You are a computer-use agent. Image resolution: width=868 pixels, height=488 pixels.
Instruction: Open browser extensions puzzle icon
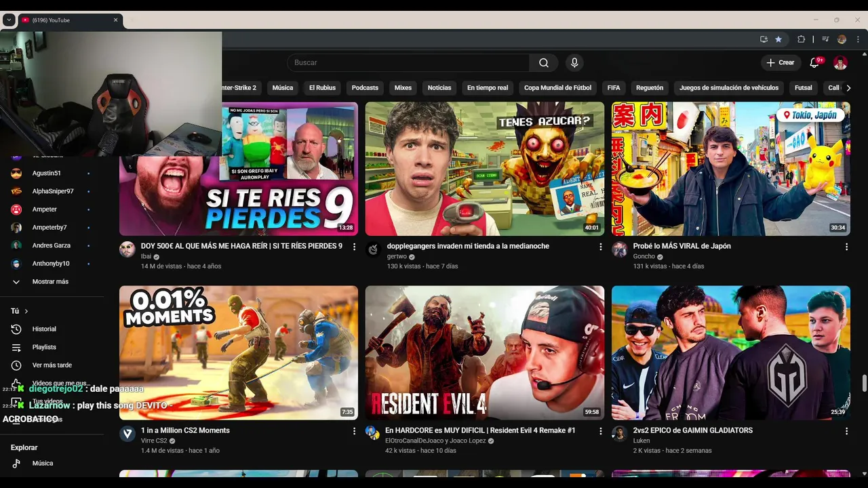[801, 39]
